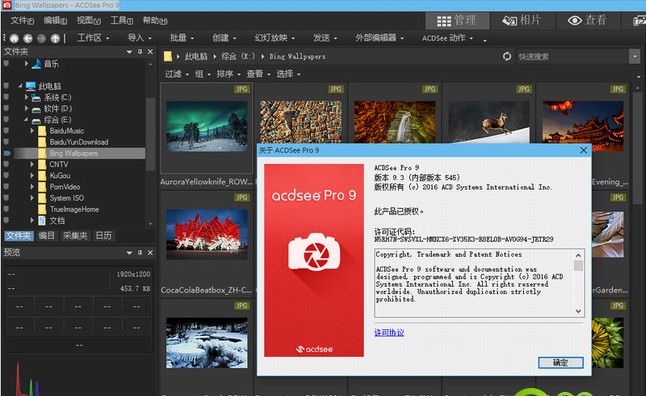
Task: Expand the 软件 (D:) drive
Action: point(26,108)
